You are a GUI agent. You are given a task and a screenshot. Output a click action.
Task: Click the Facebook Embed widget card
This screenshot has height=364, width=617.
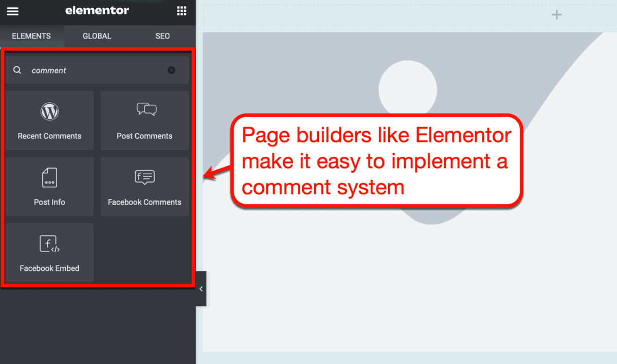click(x=49, y=252)
